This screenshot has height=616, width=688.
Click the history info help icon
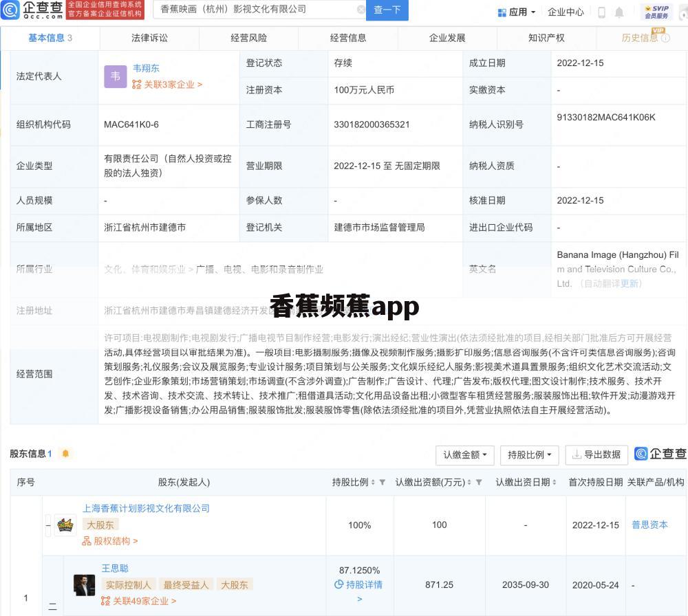665,38
